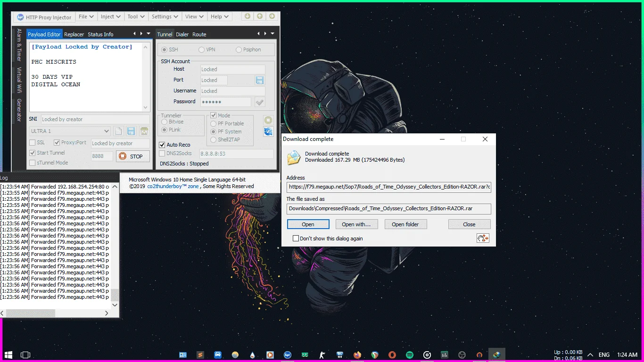This screenshot has width=644, height=362.
Task: Open the Windows Start menu
Action: pyautogui.click(x=8, y=354)
